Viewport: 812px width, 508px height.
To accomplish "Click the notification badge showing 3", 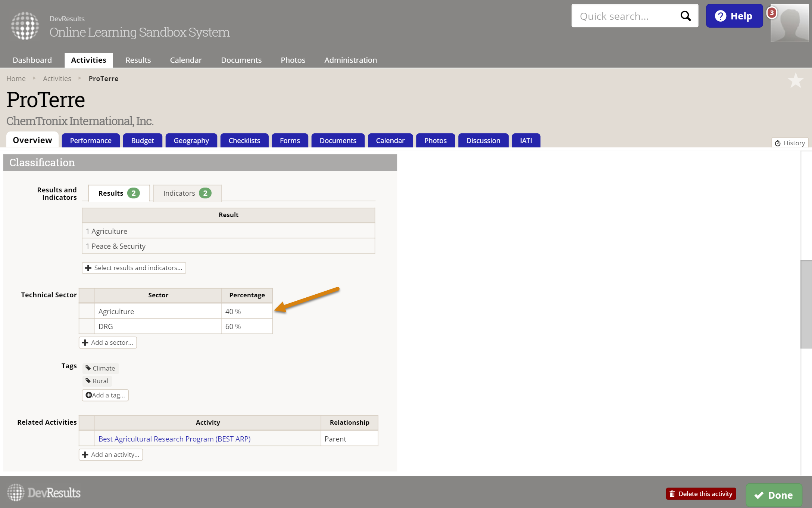I will [x=772, y=13].
